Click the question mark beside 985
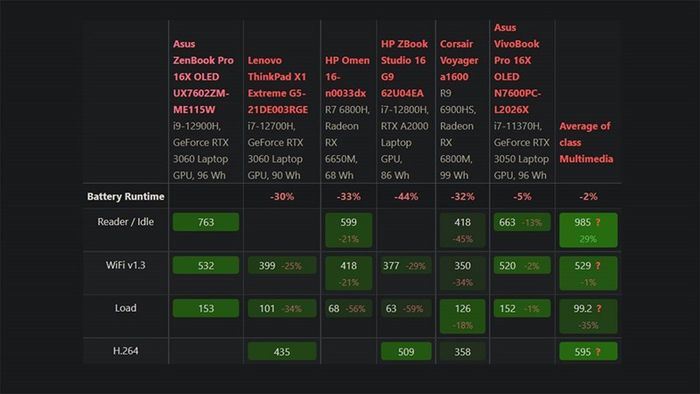This screenshot has height=394, width=700. [598, 222]
